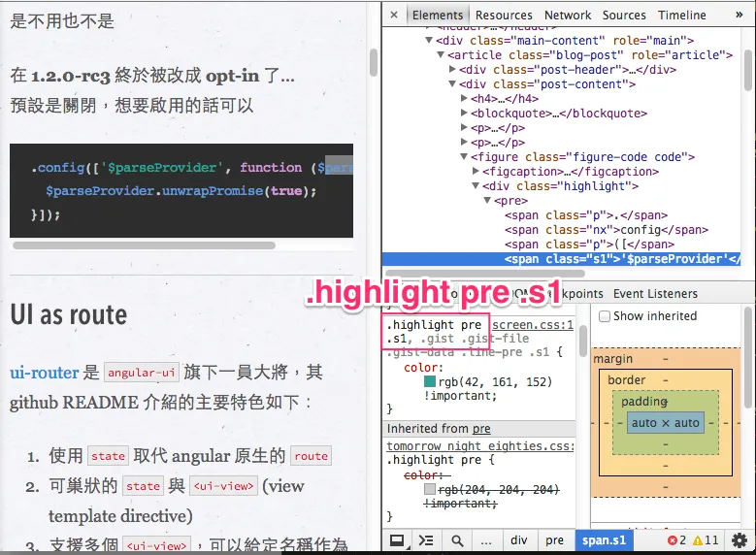Open the Event Listeners pane tab
The height and width of the screenshot is (555, 756).
coord(655,294)
